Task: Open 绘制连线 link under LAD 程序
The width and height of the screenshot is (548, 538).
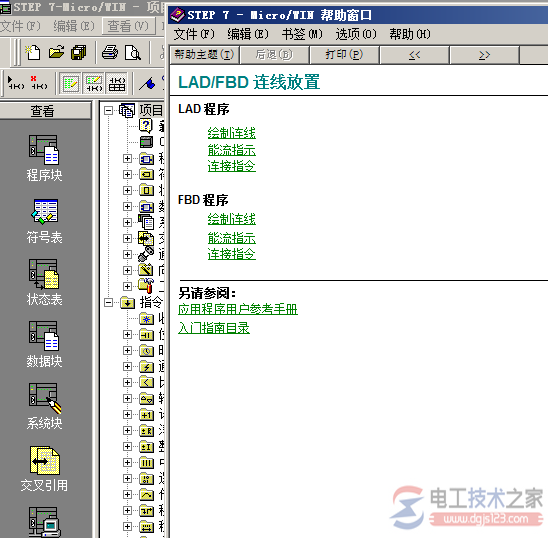Action: click(x=232, y=133)
